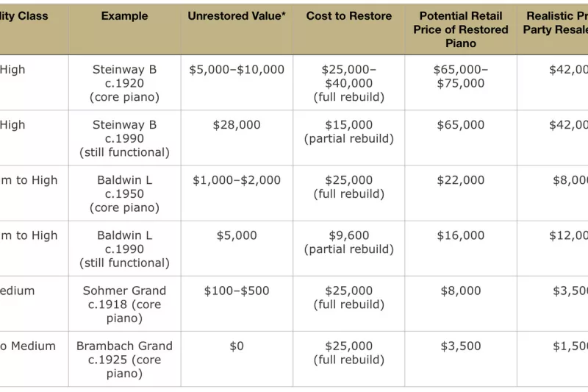This screenshot has width=588, height=392.
Task: Select the $22,000 retail price cell
Action: (x=461, y=180)
